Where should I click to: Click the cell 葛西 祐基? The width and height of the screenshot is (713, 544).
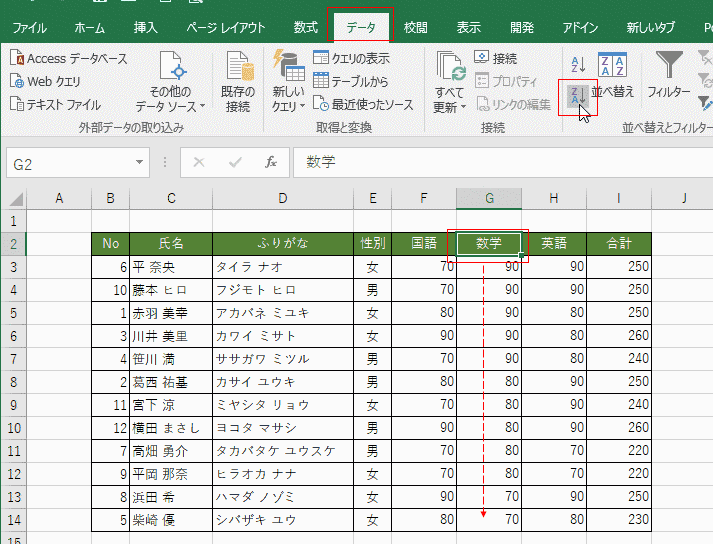tap(171, 382)
